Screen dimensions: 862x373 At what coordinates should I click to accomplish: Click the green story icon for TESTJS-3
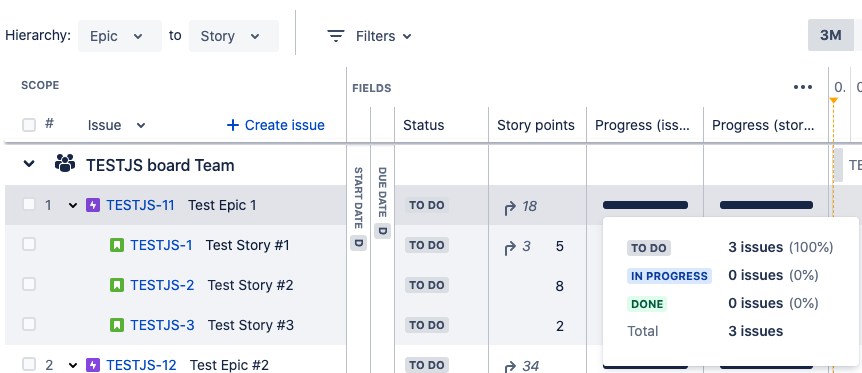tap(117, 325)
